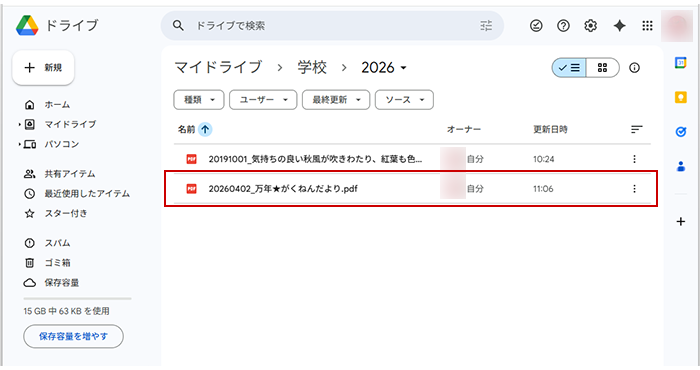Switch to grid layout view

pos(602,68)
